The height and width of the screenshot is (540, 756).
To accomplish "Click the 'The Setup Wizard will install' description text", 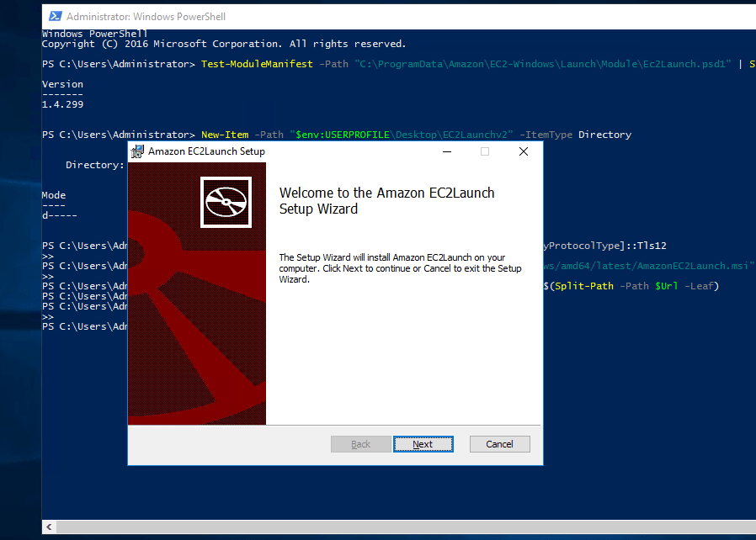I will [400, 268].
